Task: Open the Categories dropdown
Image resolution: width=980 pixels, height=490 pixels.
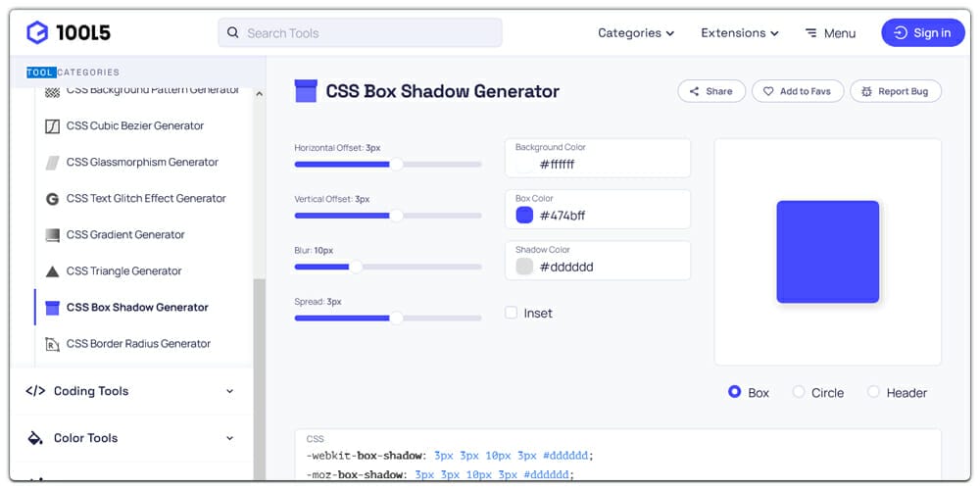Action: (x=636, y=33)
